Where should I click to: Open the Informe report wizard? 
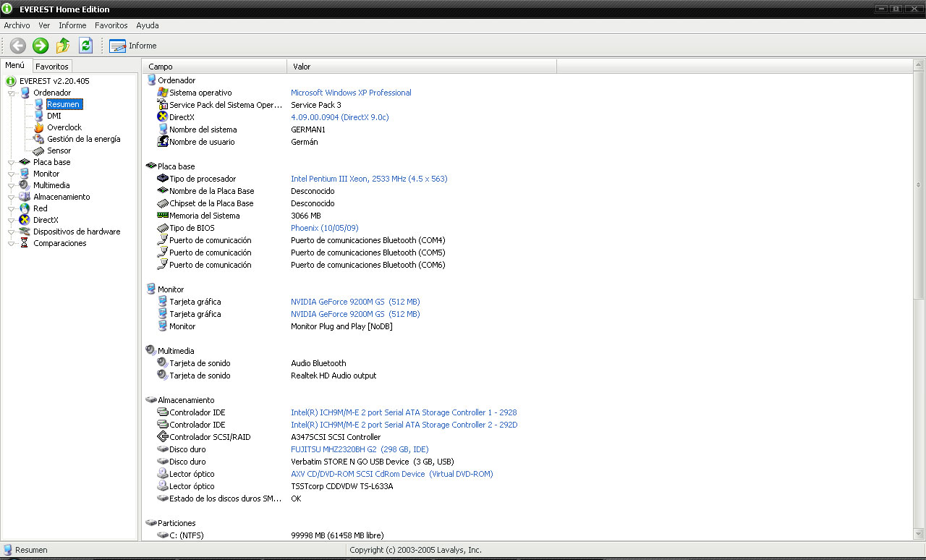tap(133, 46)
